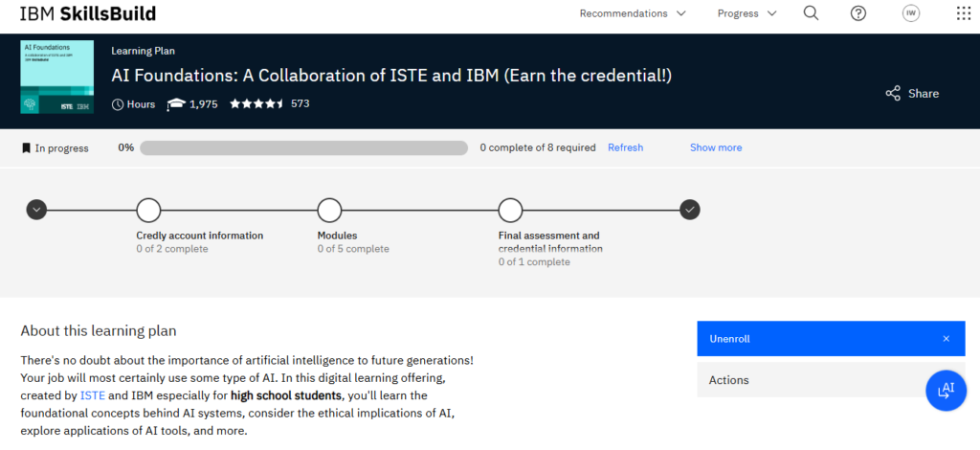Select the Modules step circle
980x450 pixels.
tap(329, 210)
